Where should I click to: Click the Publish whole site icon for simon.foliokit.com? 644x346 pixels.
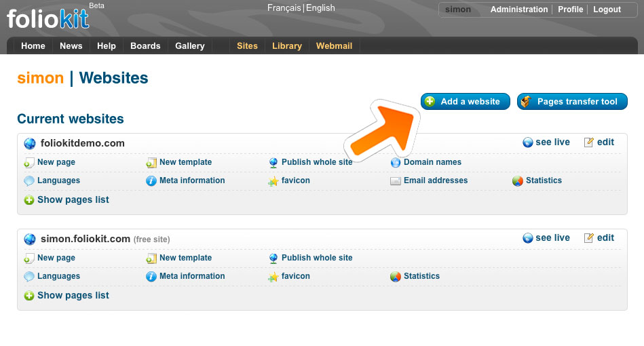tap(273, 258)
